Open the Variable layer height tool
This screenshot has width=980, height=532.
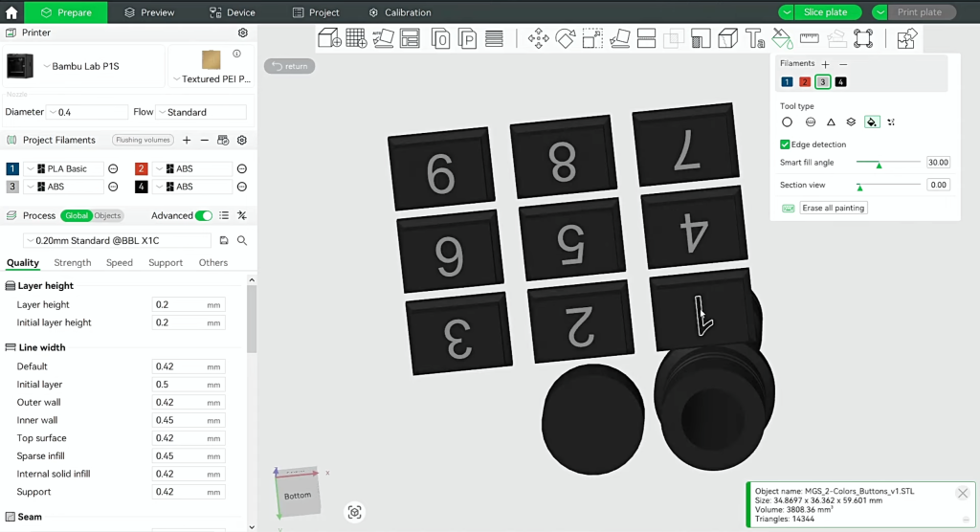click(x=495, y=39)
